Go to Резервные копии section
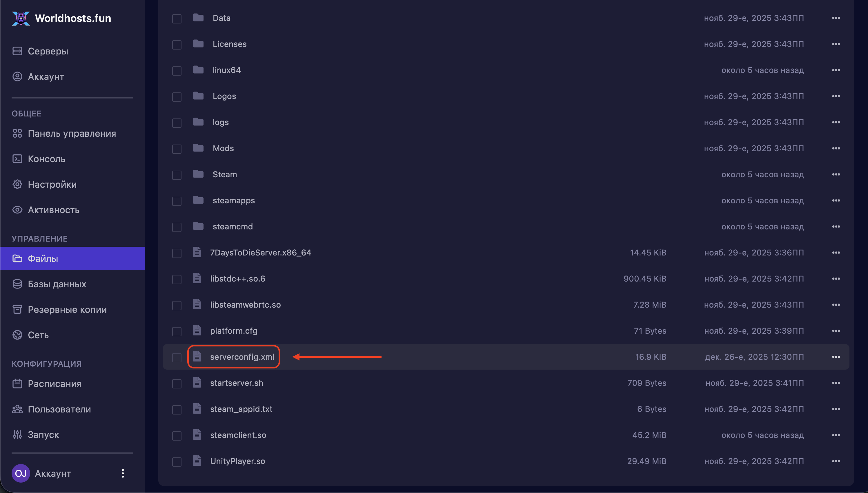Screen dimensions: 868x493 pyautogui.click(x=67, y=309)
